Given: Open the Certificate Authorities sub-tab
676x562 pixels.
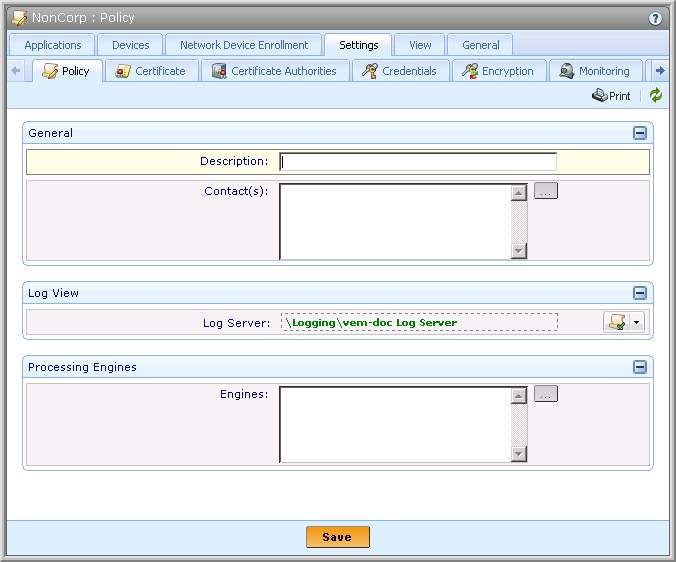Looking at the screenshot, I should pyautogui.click(x=276, y=71).
